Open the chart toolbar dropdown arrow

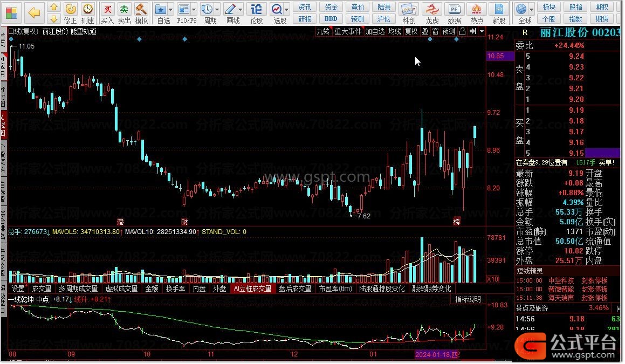click(x=482, y=31)
